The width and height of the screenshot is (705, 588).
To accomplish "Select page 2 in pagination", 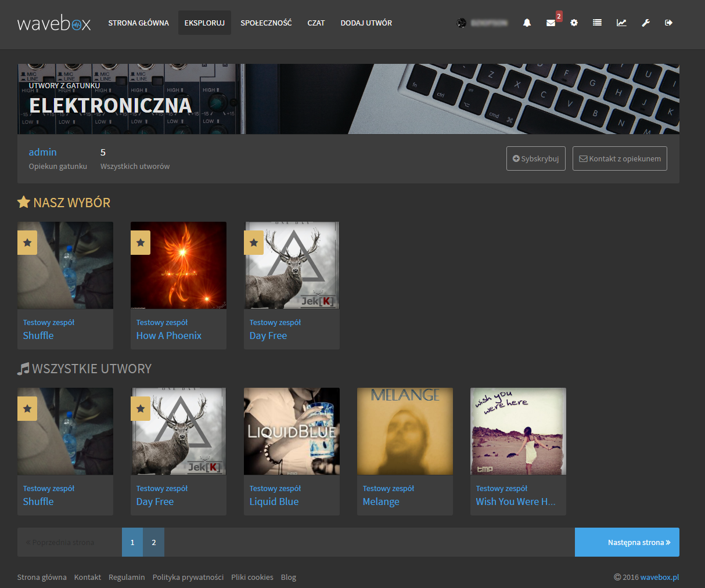I will point(154,542).
